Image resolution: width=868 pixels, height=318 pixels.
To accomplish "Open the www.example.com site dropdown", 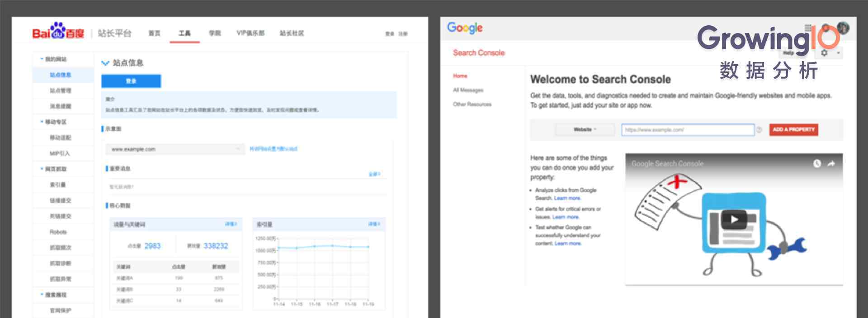I will 175,149.
